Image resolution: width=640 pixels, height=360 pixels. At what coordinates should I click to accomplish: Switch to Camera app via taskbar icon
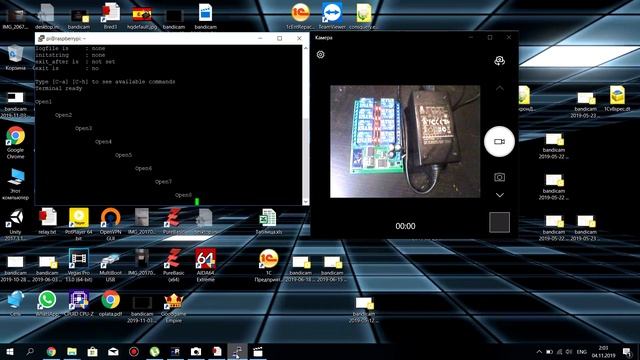(x=196, y=351)
